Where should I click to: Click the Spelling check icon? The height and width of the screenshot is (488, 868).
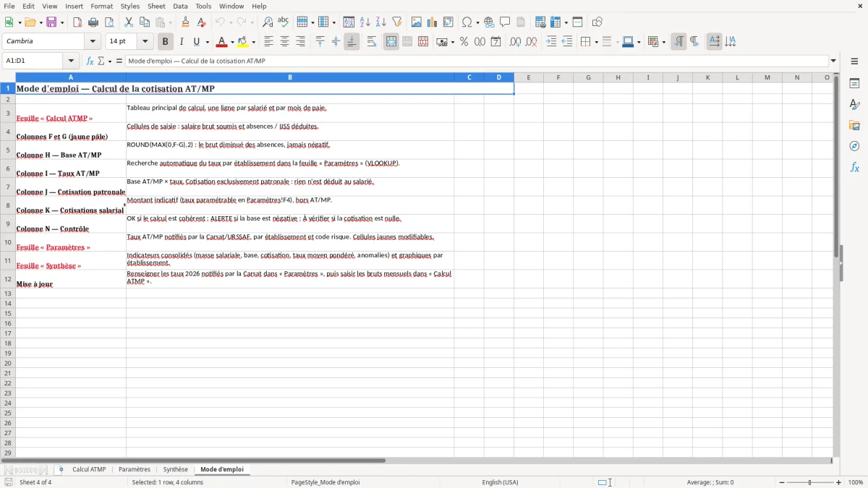click(284, 22)
